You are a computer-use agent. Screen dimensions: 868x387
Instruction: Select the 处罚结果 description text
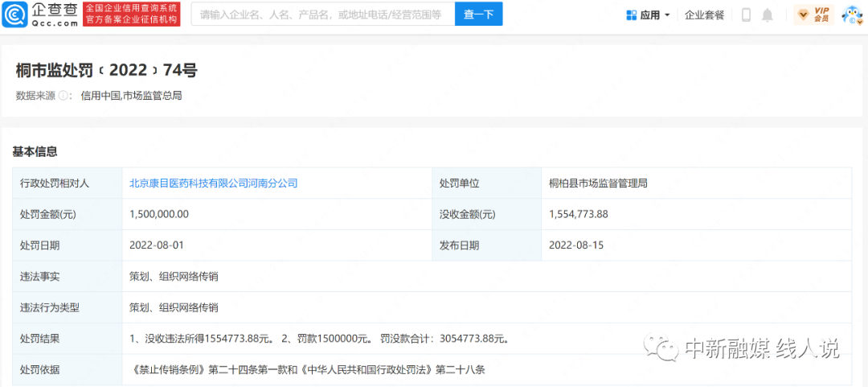click(x=319, y=338)
